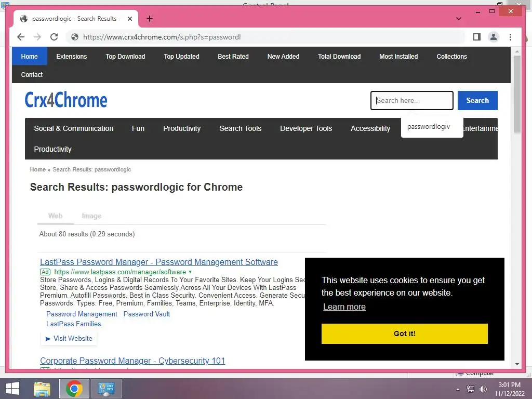The image size is (532, 399).
Task: Open Corporate Password Manager result link
Action: pyautogui.click(x=132, y=361)
